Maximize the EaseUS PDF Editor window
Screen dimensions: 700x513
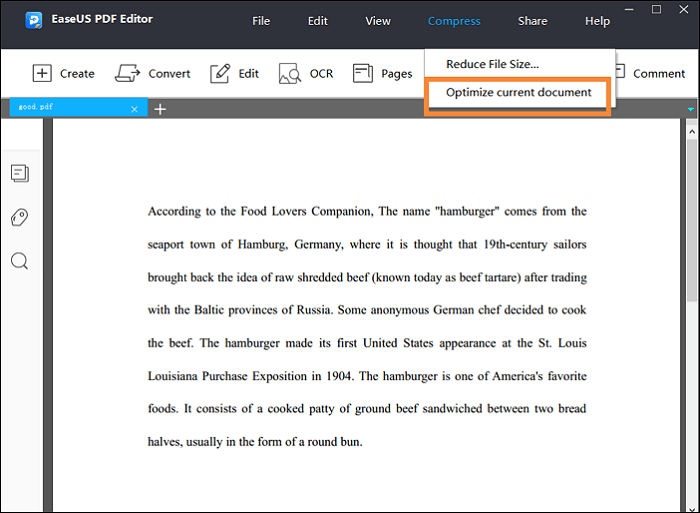pos(656,9)
